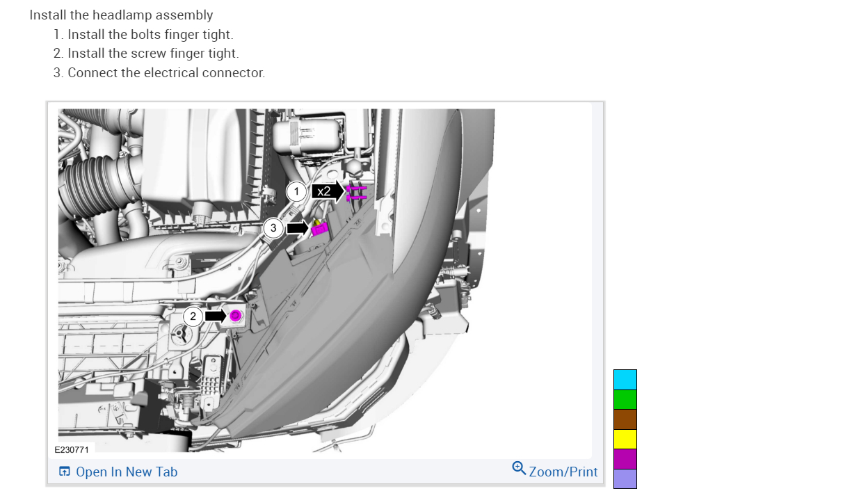This screenshot has width=868, height=498.
Task: Click the Open In New Tab window icon
Action: [65, 472]
